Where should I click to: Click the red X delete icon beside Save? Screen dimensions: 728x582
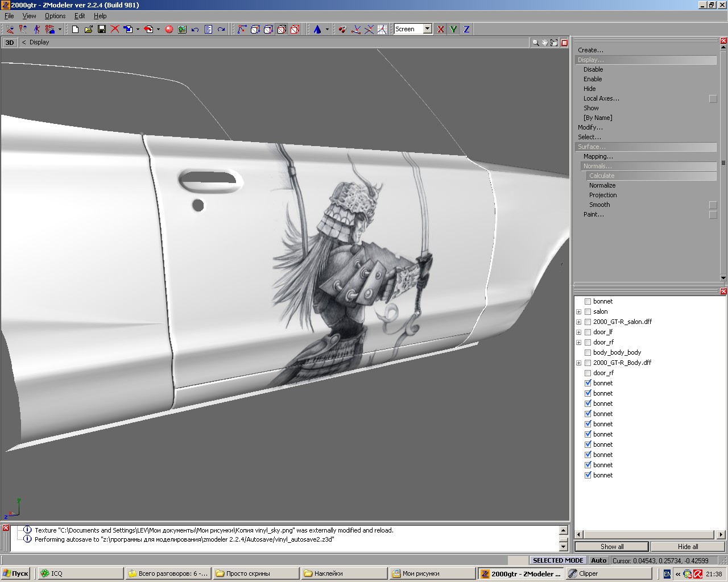(115, 29)
